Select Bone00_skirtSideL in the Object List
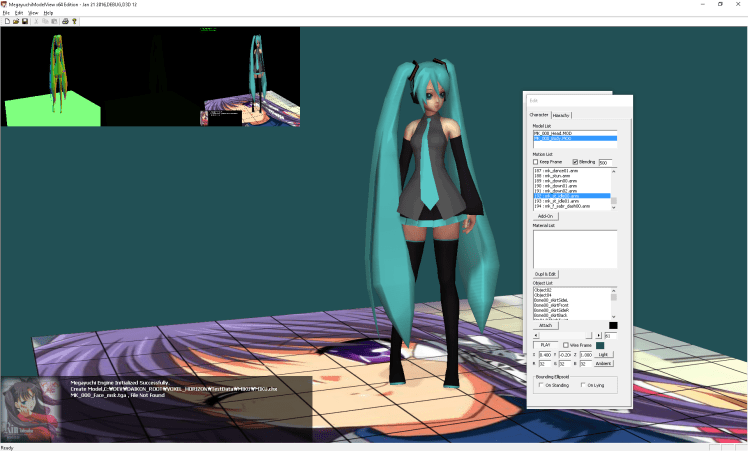This screenshot has width=748, height=451. pos(572,300)
